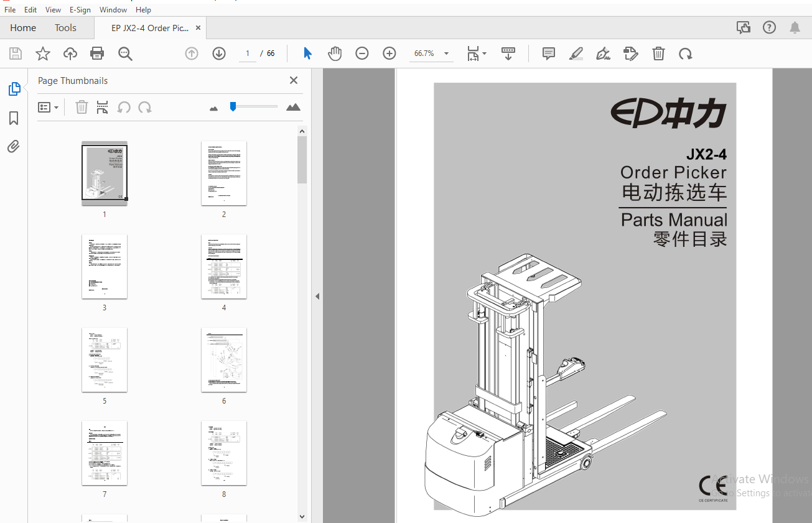Select page 7 thumbnail
The height and width of the screenshot is (523, 812).
105,453
